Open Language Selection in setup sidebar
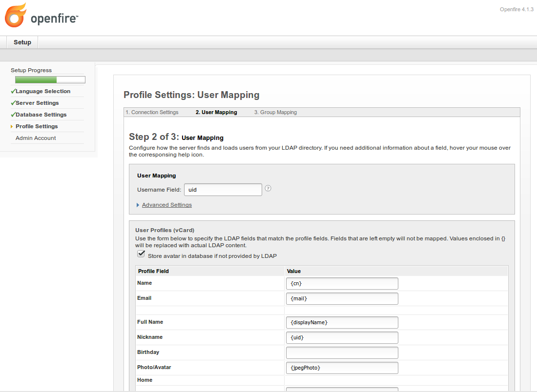Viewport: 537px width, 392px height. 43,91
